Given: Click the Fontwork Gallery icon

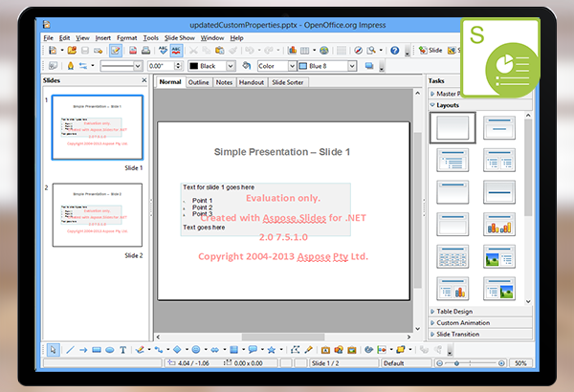Looking at the screenshot, I should [325, 350].
